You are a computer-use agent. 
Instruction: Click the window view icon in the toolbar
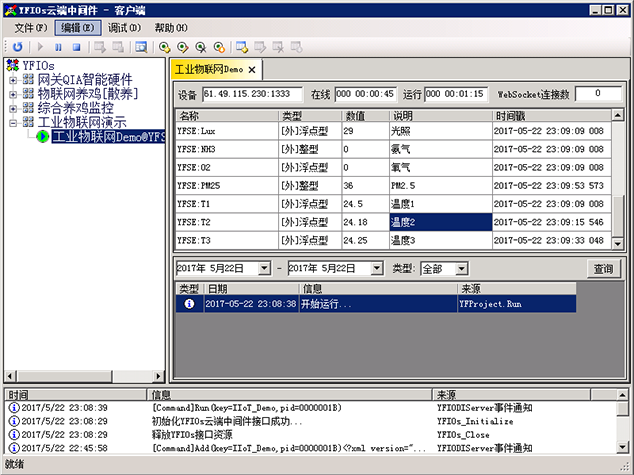click(x=140, y=46)
